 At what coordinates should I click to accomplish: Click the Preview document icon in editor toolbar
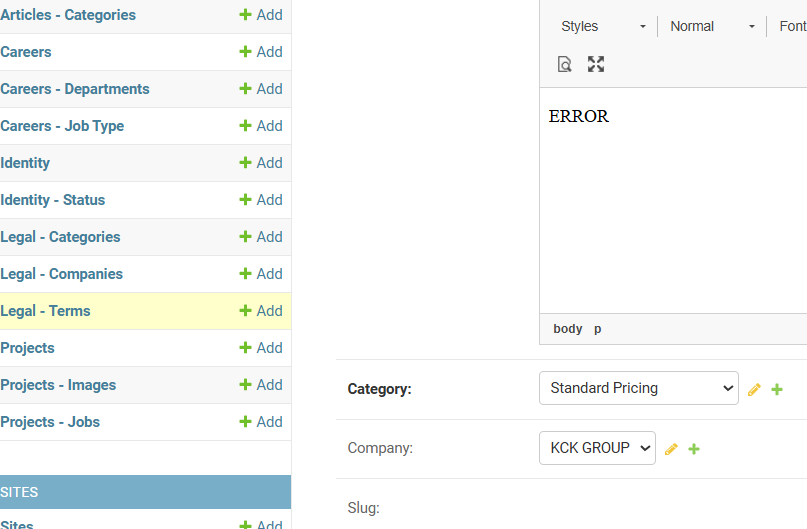pos(565,64)
